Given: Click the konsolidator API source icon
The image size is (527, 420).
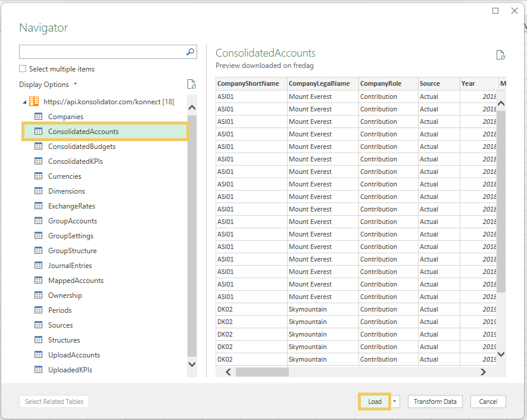Looking at the screenshot, I should (x=34, y=101).
